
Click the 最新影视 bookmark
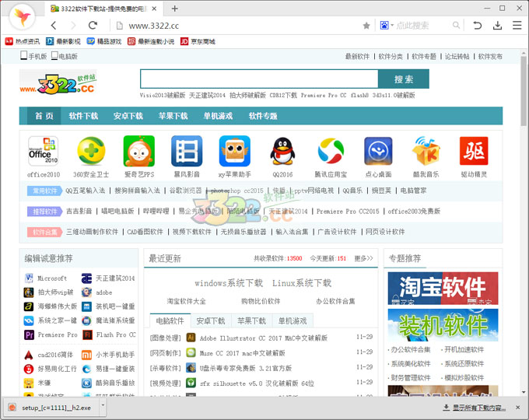pos(63,41)
